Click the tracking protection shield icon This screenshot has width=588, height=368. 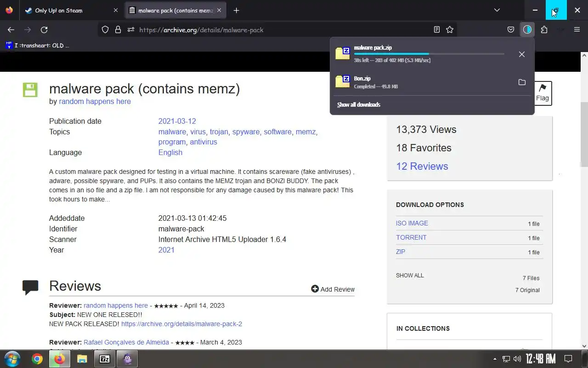click(x=105, y=29)
